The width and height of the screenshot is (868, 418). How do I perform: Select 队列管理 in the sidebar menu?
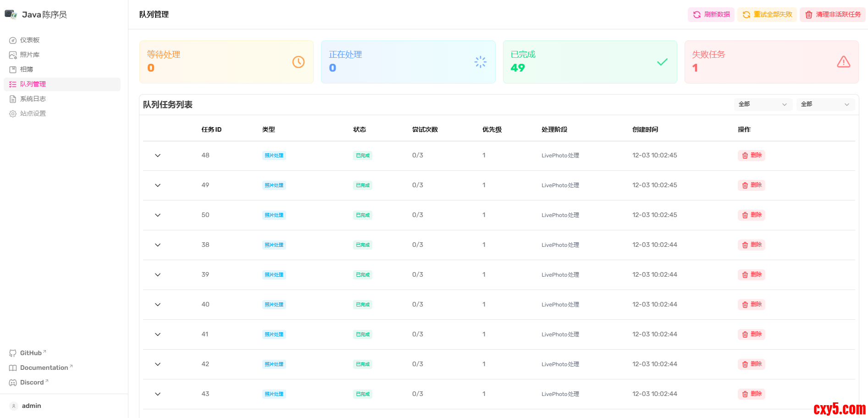(33, 84)
